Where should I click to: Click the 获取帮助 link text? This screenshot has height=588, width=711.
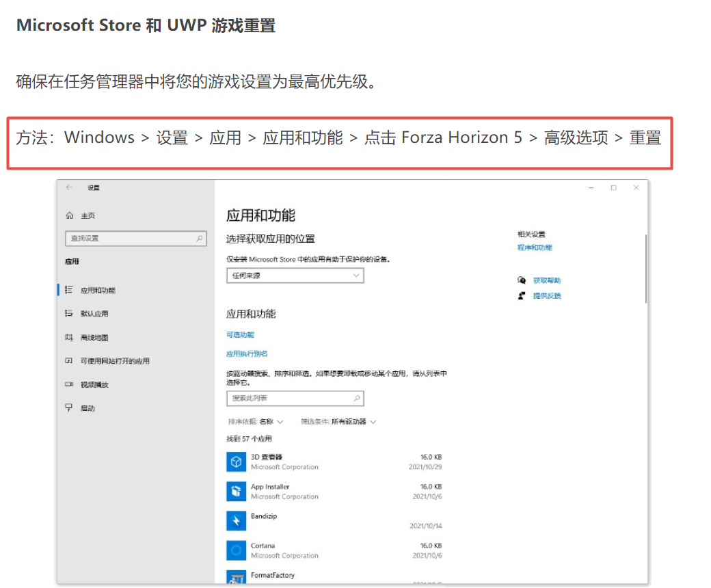coord(547,280)
